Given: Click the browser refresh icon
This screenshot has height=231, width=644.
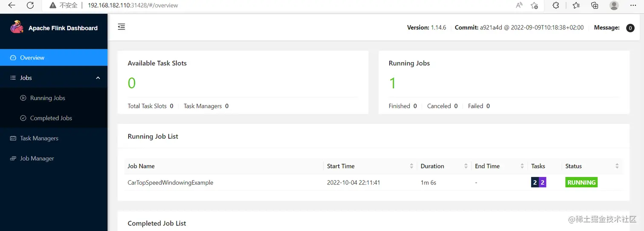Looking at the screenshot, I should [30, 6].
